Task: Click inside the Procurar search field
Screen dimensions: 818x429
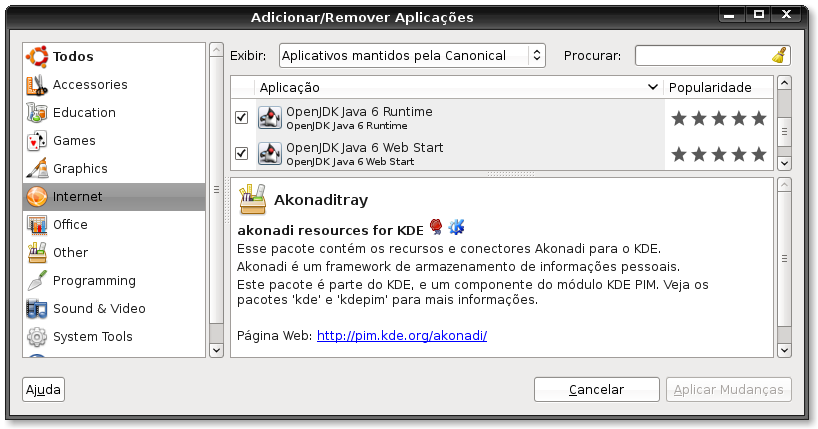Action: pos(703,56)
